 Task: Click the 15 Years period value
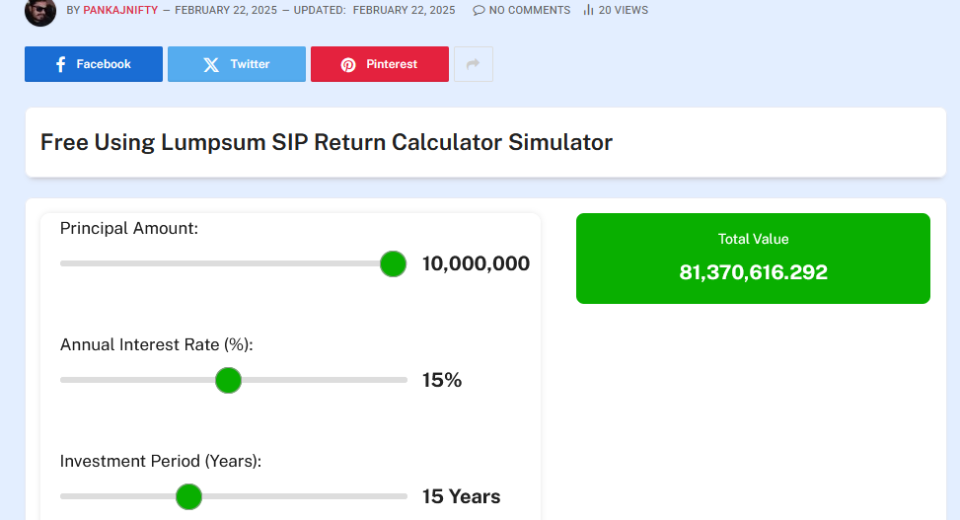click(x=461, y=497)
